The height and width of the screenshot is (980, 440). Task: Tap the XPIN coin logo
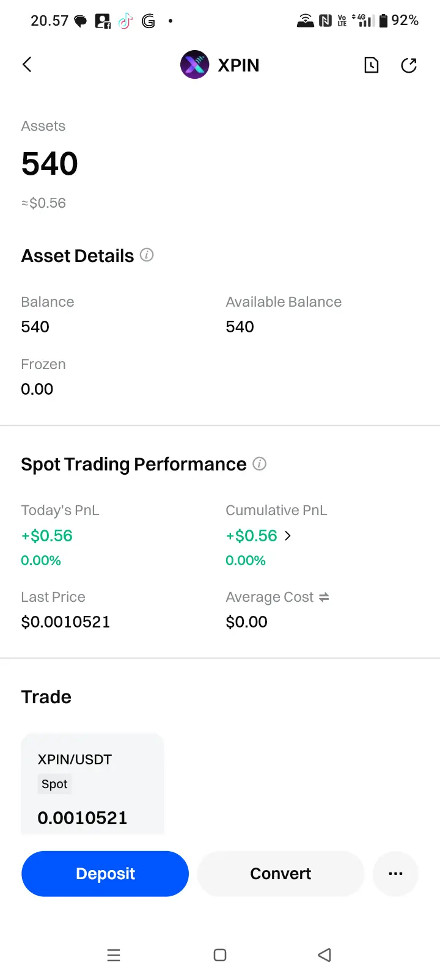(194, 65)
